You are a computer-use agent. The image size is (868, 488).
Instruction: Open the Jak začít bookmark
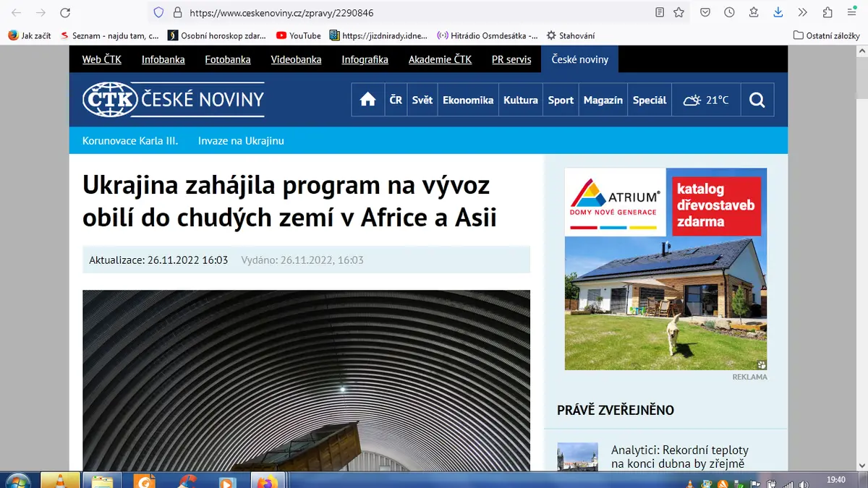click(30, 35)
